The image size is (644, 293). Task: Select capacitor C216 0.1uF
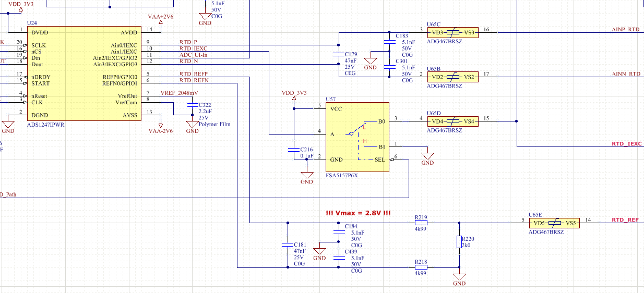coord(294,150)
